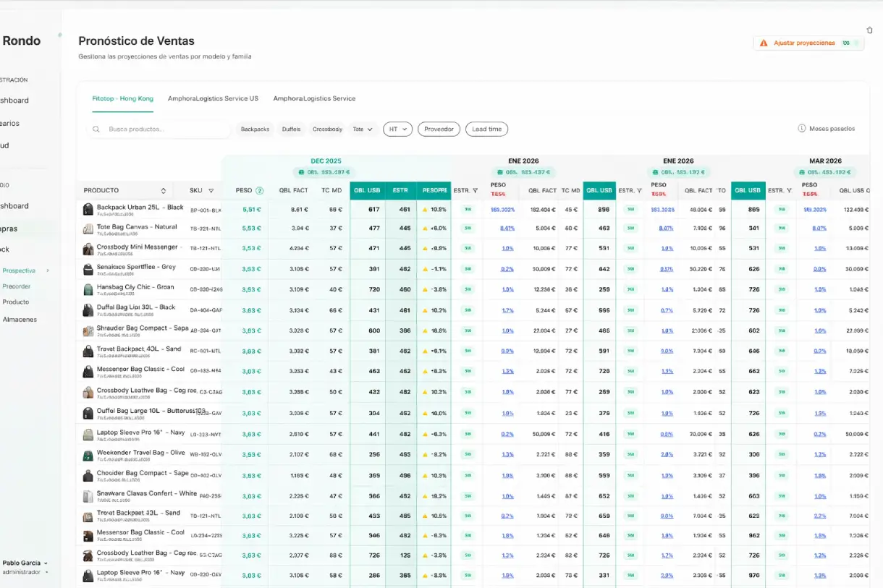Open the HT dropdown selector

(397, 129)
